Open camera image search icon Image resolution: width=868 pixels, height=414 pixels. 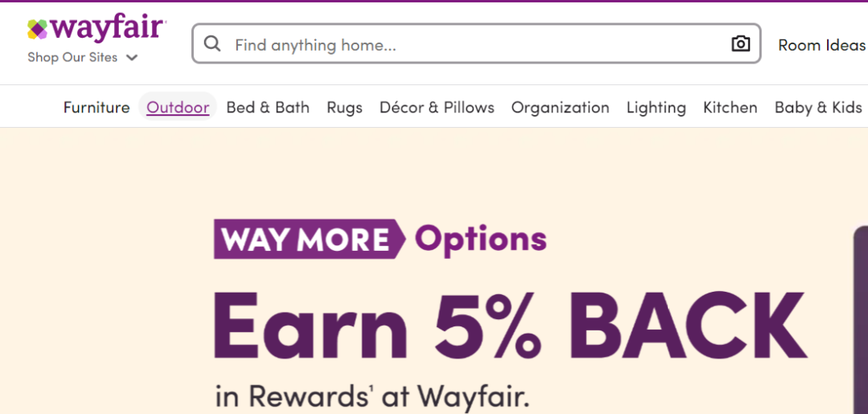click(x=741, y=43)
